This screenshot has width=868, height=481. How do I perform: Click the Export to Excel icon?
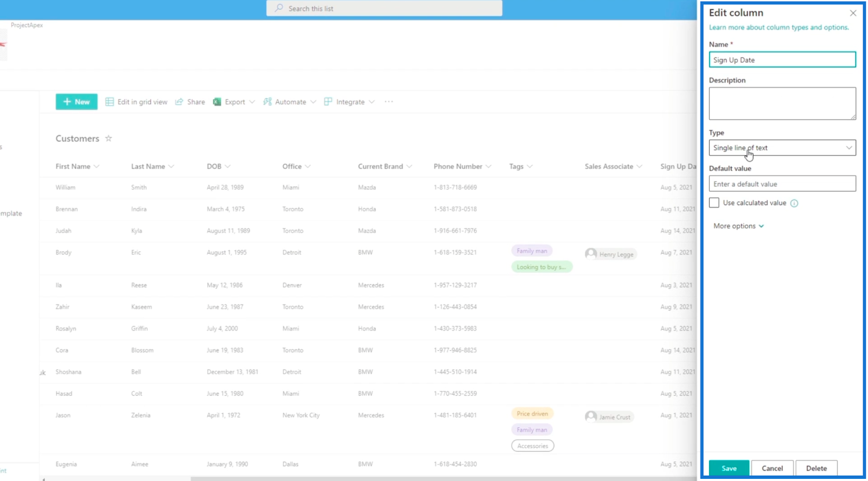217,102
